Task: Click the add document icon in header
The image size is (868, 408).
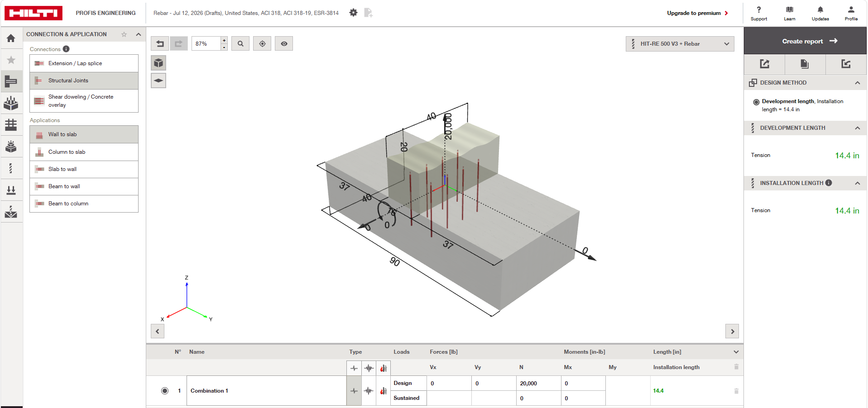Action: click(x=368, y=13)
